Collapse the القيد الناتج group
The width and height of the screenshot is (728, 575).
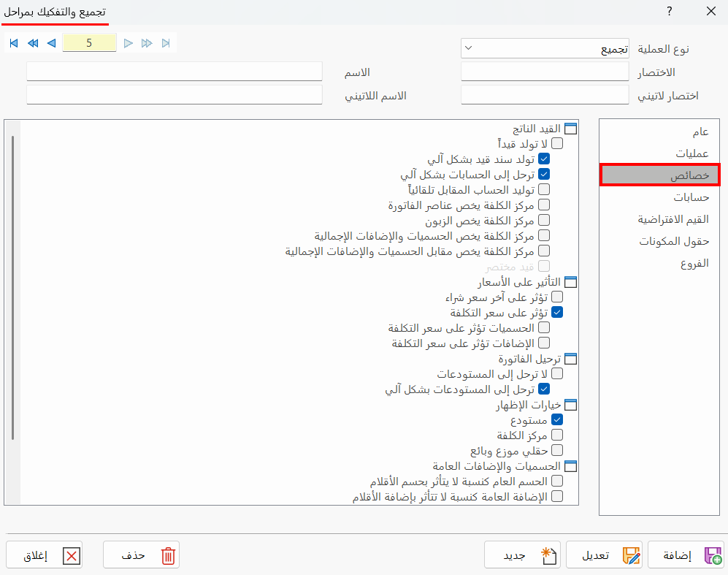click(x=570, y=129)
